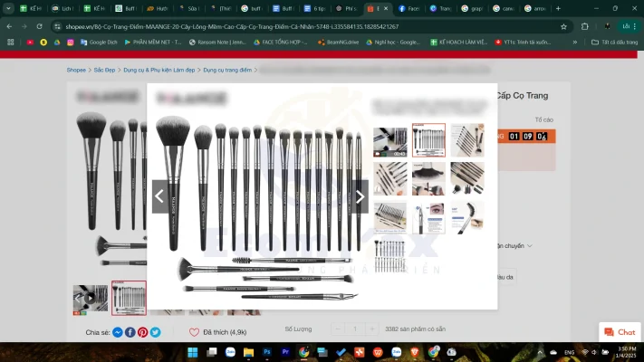Image resolution: width=644 pixels, height=362 pixels.
Task: Close the active Shopee tab
Action: pos(386,8)
